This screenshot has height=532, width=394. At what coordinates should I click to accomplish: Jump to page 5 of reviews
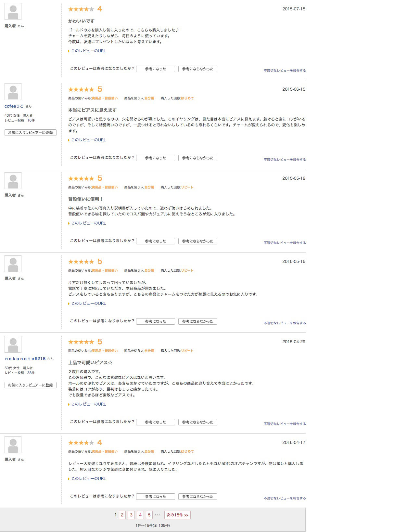point(149,515)
